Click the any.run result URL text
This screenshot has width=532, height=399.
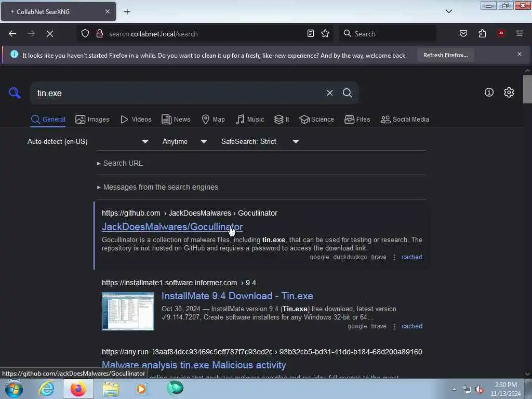point(262,352)
